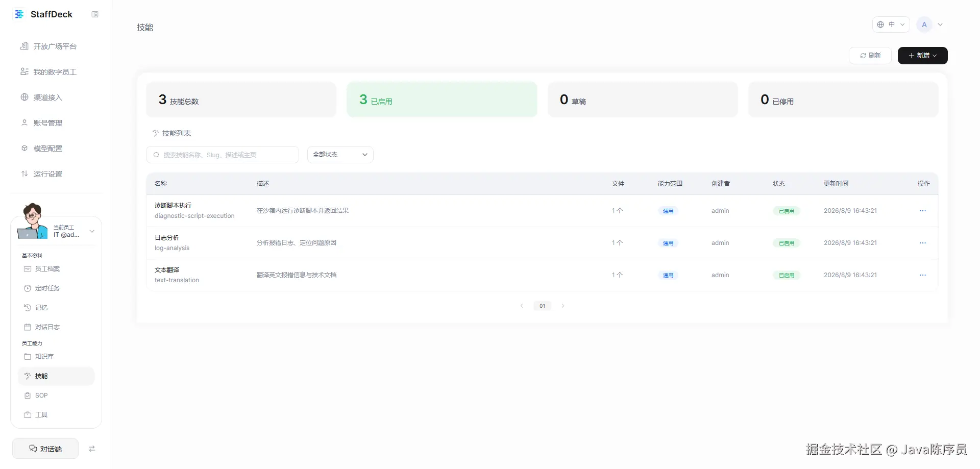Open the 新增 dropdown button
The width and height of the screenshot is (980, 469).
[922, 56]
